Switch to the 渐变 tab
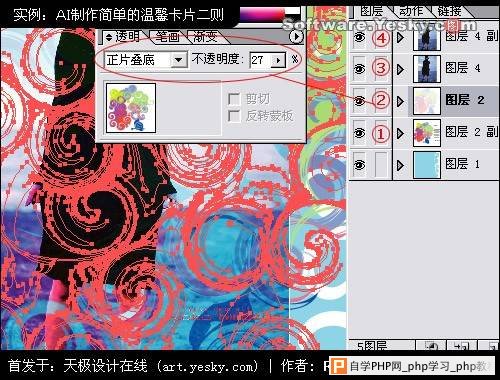The height and width of the screenshot is (380, 500). pyautogui.click(x=205, y=37)
